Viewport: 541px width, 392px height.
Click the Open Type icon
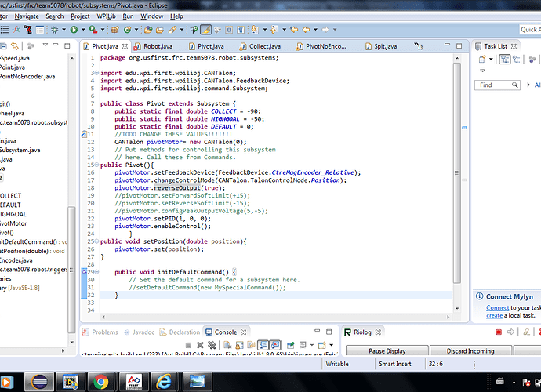(x=148, y=30)
